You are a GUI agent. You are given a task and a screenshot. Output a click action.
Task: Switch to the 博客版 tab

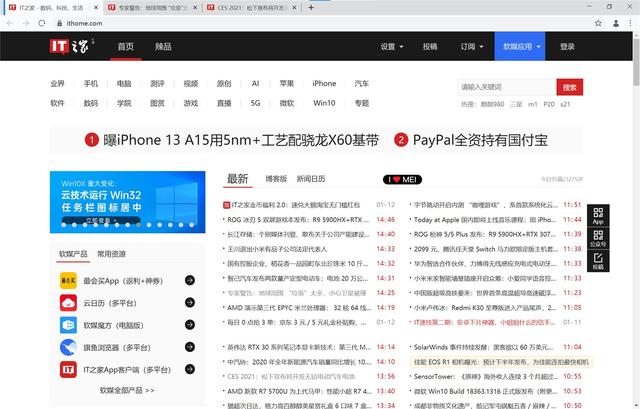coord(274,179)
